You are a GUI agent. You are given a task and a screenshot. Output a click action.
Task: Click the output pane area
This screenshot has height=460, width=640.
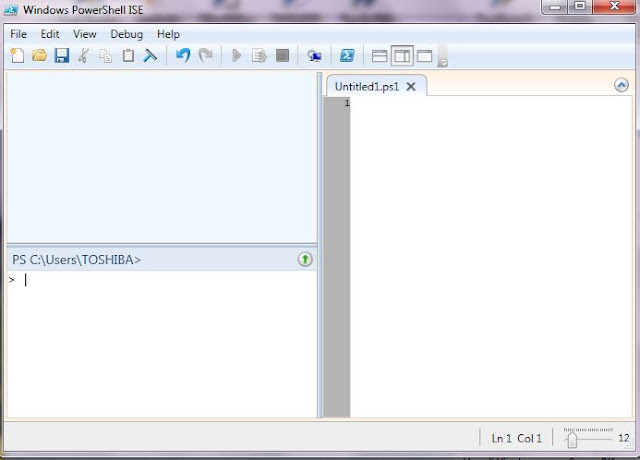pos(162,157)
